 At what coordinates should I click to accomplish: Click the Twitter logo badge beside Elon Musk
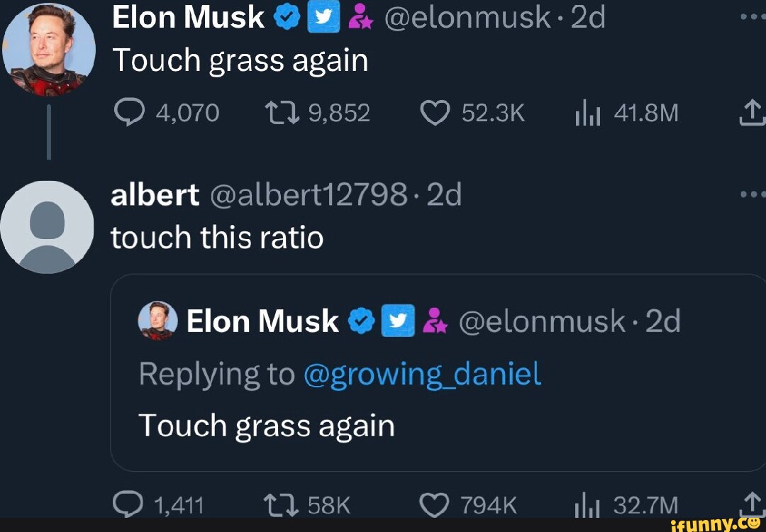coord(324,17)
